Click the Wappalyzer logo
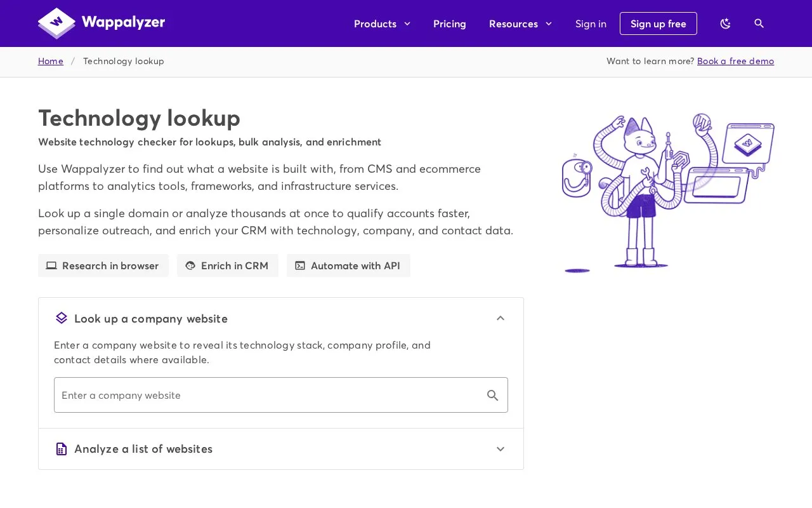The width and height of the screenshot is (812, 508). pos(101,23)
